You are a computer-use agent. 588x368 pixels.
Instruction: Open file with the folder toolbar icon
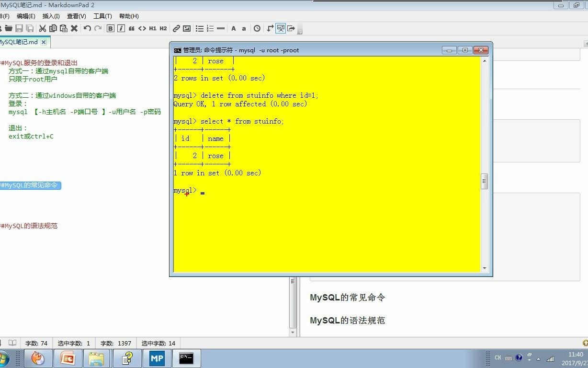9,28
